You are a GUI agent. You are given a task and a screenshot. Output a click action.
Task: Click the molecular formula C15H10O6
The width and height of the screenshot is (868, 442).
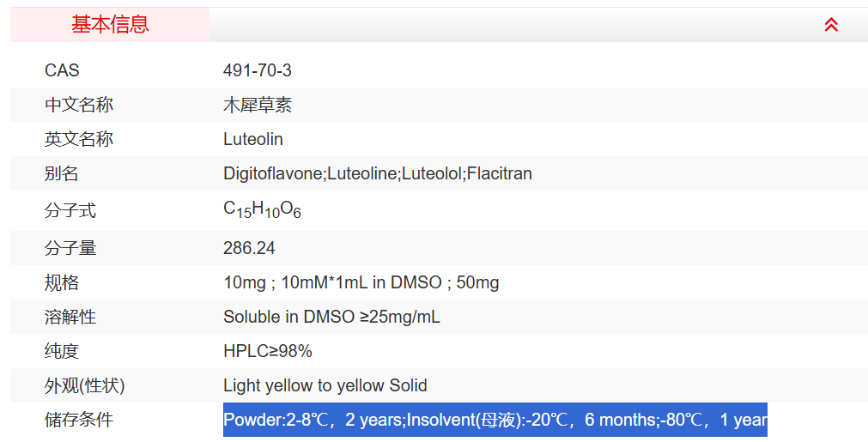(262, 209)
